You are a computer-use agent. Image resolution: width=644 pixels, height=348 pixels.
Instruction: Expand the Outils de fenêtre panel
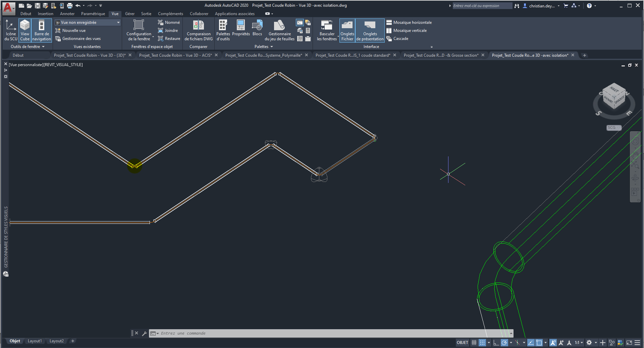click(28, 47)
